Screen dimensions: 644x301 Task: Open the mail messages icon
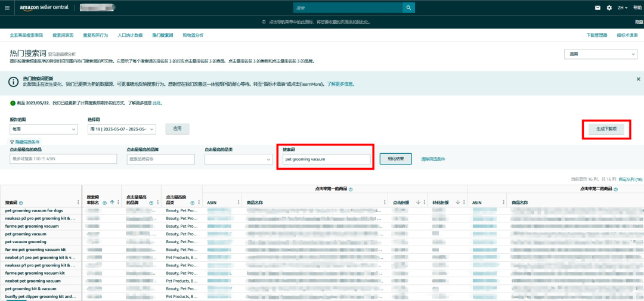(597, 8)
